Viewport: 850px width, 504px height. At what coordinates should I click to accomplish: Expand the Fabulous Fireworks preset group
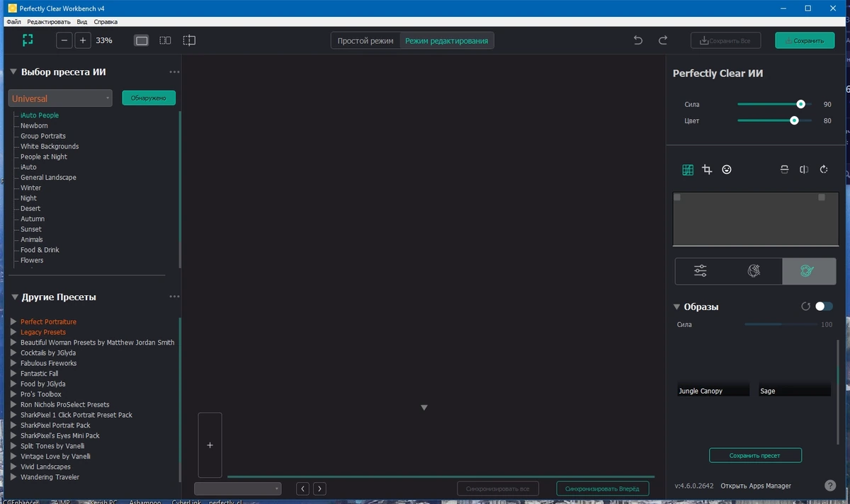pos(13,363)
